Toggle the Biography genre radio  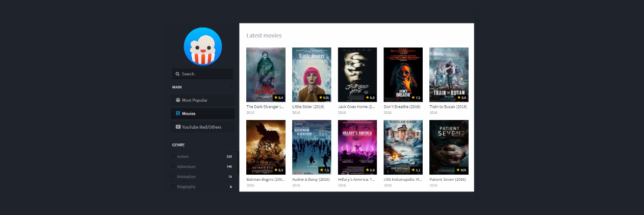tap(173, 187)
